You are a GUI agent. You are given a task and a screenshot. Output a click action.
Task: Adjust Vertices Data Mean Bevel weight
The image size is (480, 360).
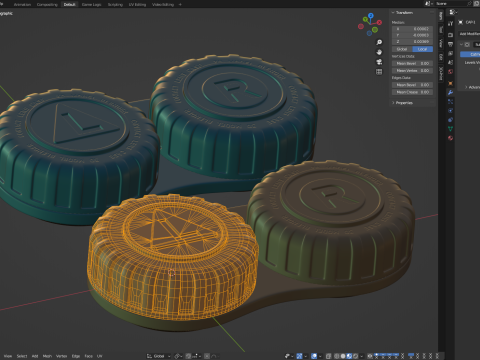(x=412, y=63)
